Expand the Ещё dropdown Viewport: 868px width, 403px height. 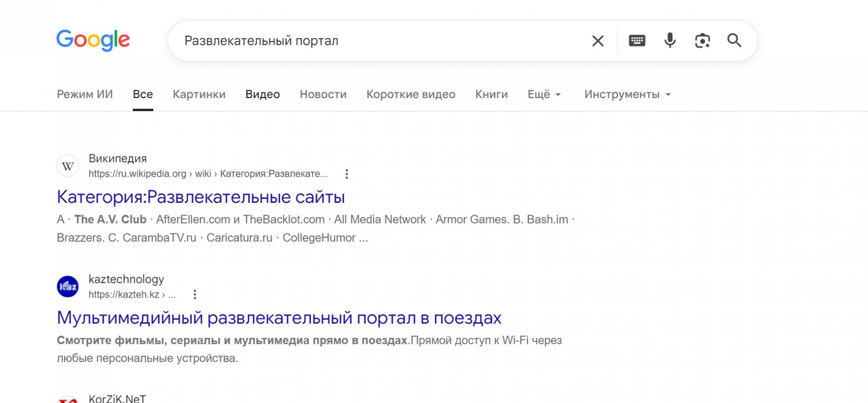[544, 94]
